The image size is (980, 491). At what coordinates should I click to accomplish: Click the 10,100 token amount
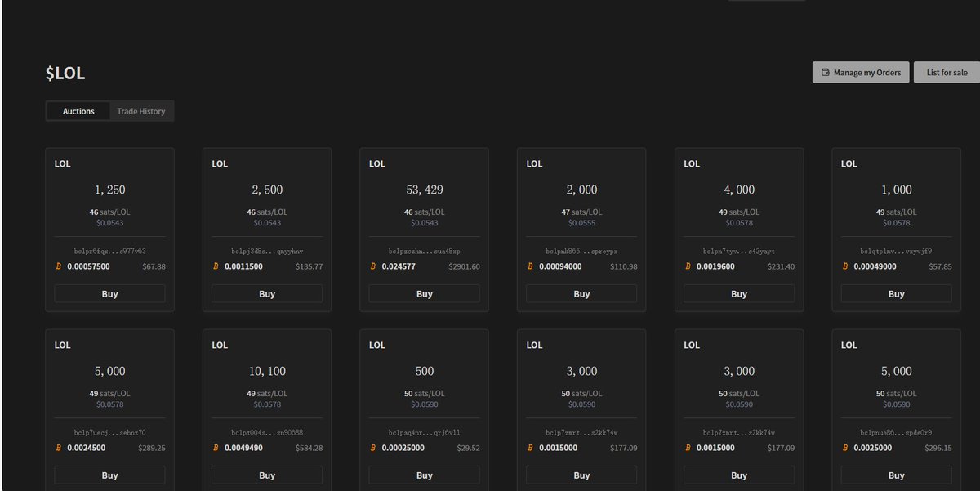point(267,371)
